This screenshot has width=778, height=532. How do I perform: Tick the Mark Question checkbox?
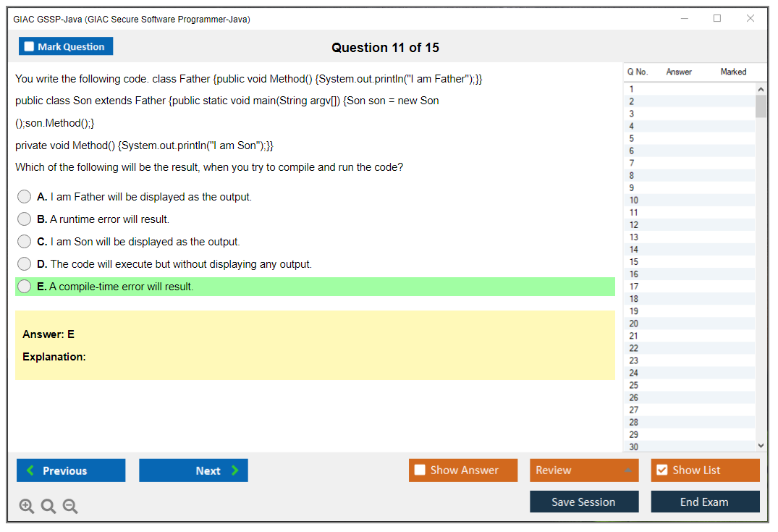[30, 46]
